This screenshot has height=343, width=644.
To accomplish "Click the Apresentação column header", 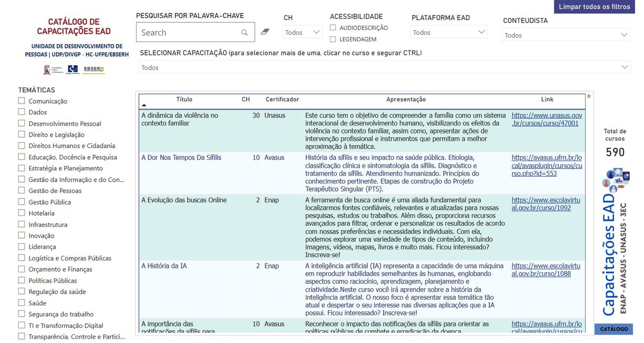I will pos(406,99).
